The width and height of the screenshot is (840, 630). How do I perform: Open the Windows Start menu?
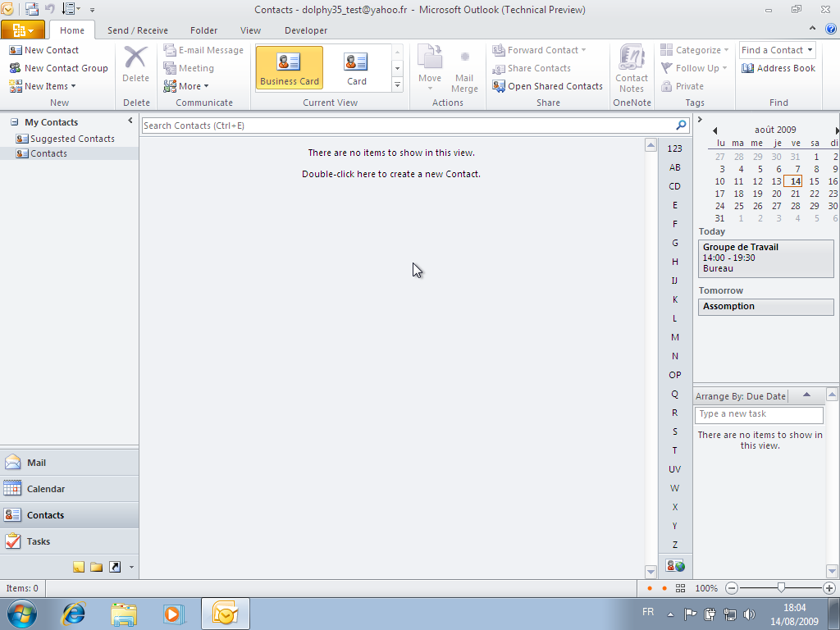[x=22, y=614]
